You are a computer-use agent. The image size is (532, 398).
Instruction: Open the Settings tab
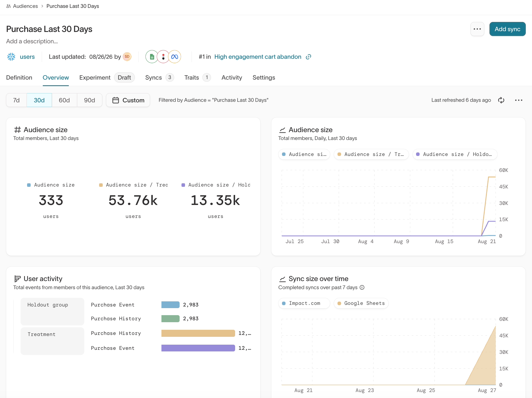(264, 78)
